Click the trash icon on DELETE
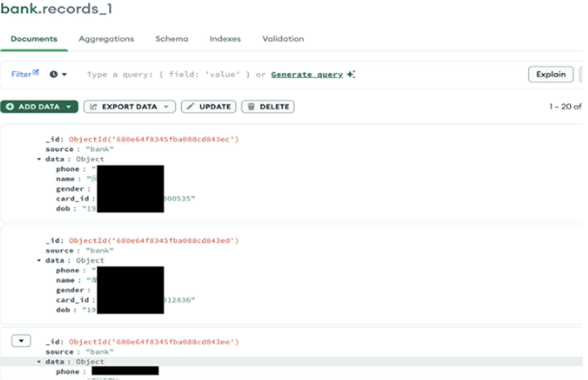Image resolution: width=588 pixels, height=380 pixels. tap(251, 107)
